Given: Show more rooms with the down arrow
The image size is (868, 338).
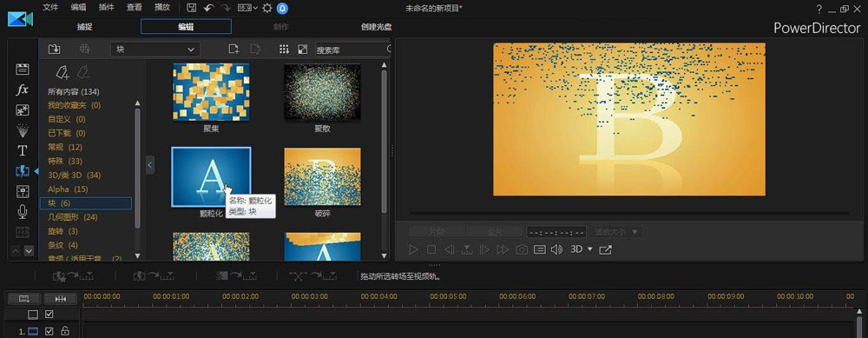Looking at the screenshot, I should click(29, 251).
